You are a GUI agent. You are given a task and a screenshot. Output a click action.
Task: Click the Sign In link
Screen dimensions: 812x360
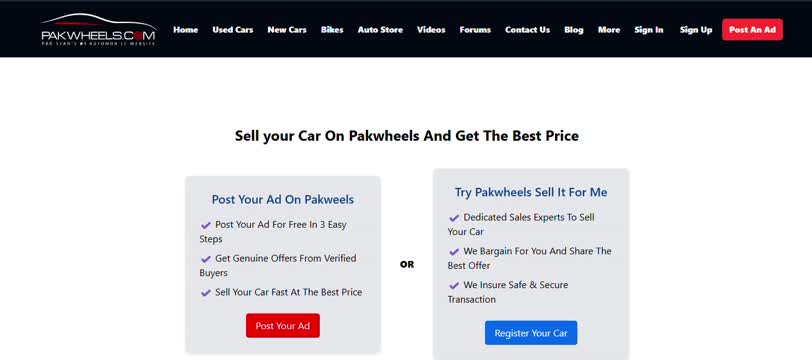[x=649, y=30]
